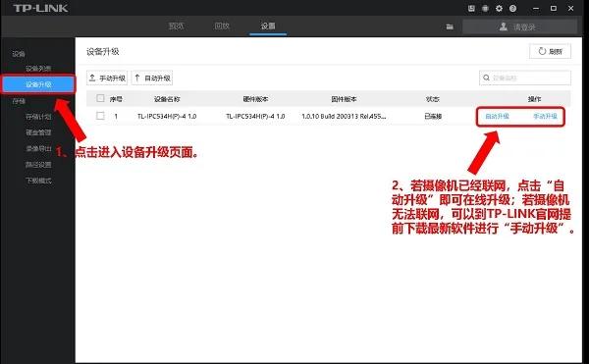Tick the select-all checkbox in table header
Image resolution: width=589 pixels, height=364 pixels.
[x=100, y=98]
